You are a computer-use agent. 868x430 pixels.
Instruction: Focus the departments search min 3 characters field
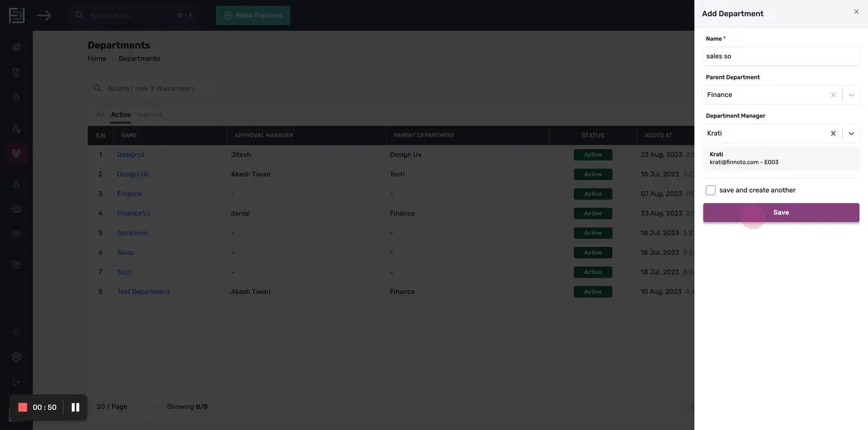151,89
